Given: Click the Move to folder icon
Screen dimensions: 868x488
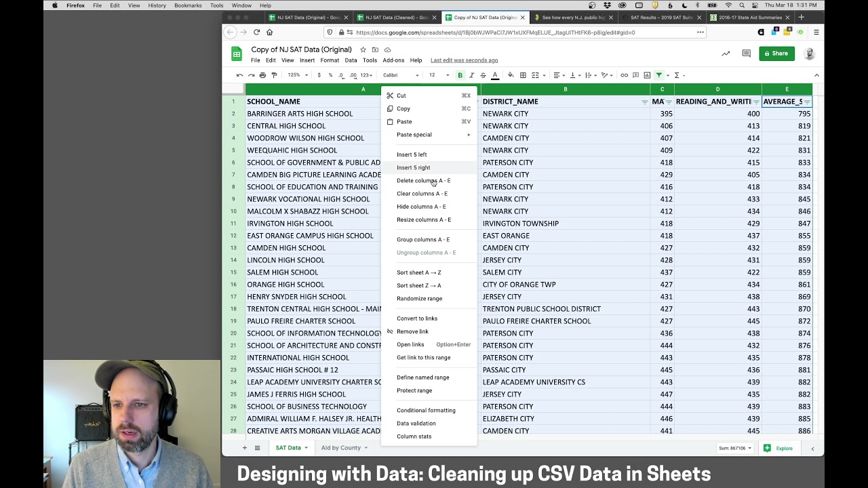Looking at the screenshot, I should click(375, 49).
